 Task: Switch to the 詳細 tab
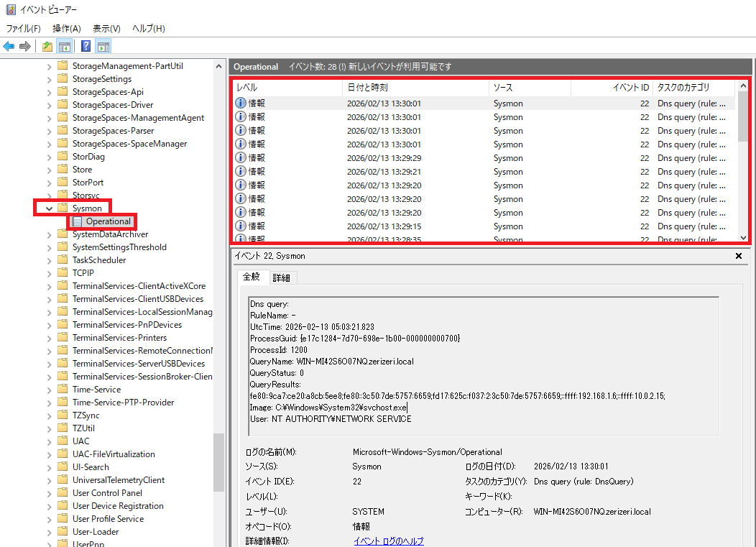tap(281, 277)
